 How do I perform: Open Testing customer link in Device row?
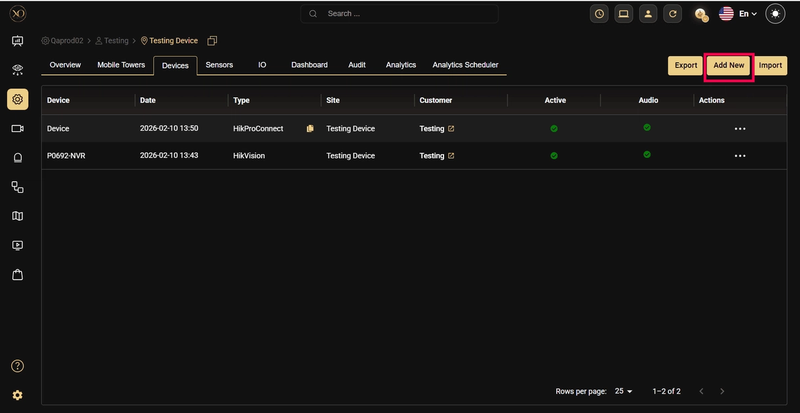[432, 129]
